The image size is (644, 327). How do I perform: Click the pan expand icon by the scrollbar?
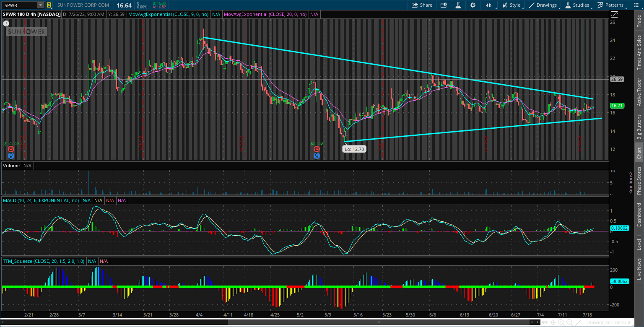(545, 322)
